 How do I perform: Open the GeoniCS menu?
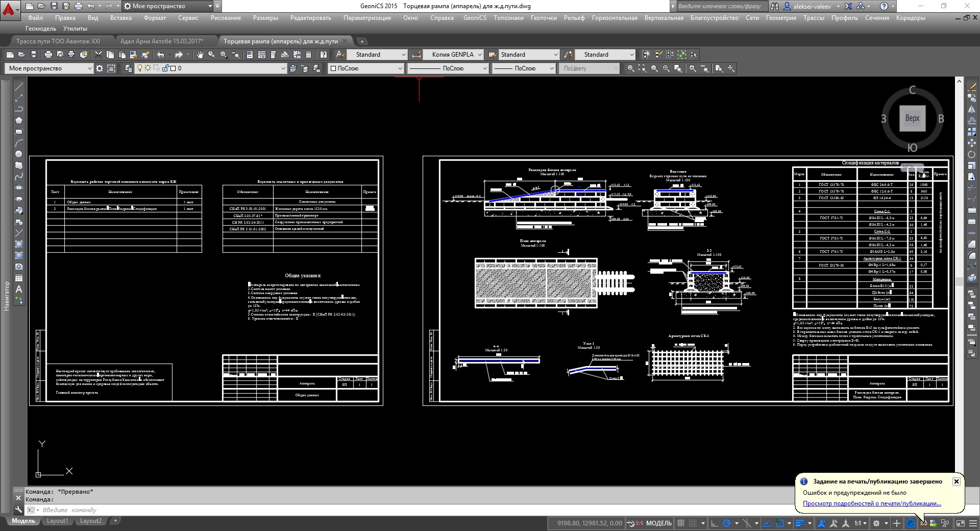click(475, 18)
